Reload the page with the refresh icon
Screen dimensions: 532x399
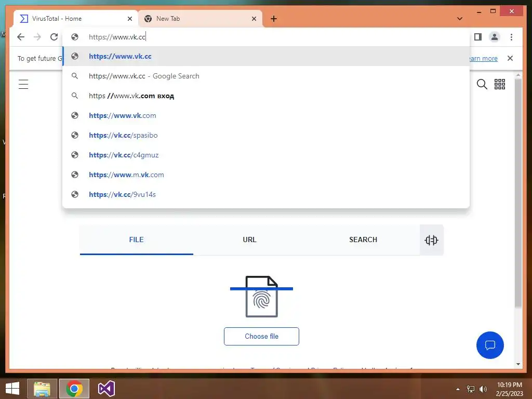pyautogui.click(x=54, y=37)
